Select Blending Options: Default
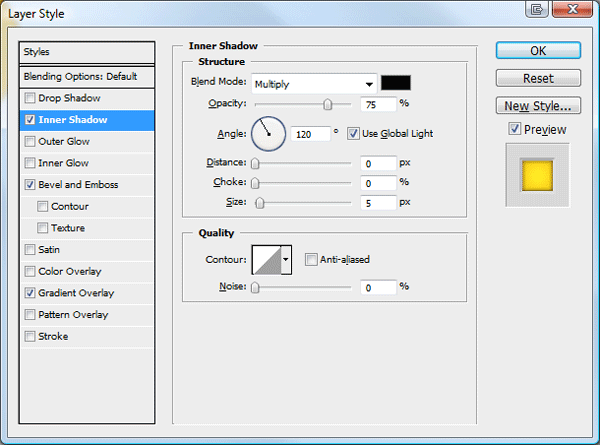 tap(87, 77)
